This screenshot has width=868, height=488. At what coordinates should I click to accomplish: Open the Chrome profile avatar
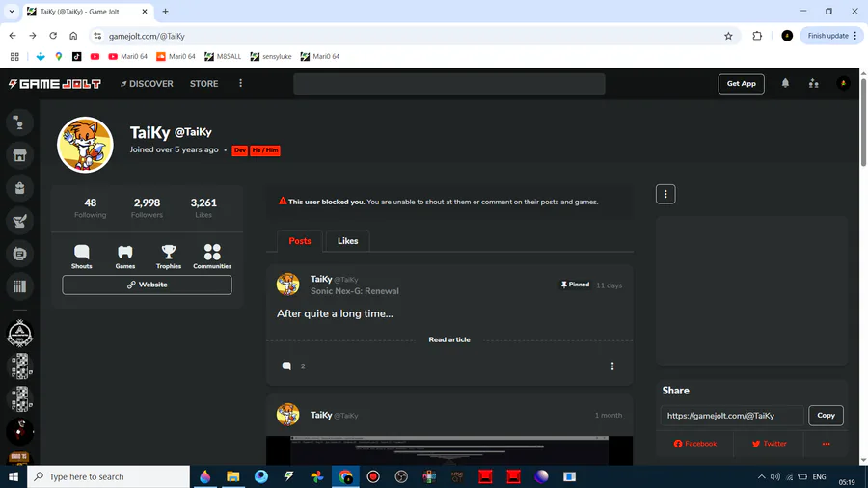pyautogui.click(x=787, y=36)
